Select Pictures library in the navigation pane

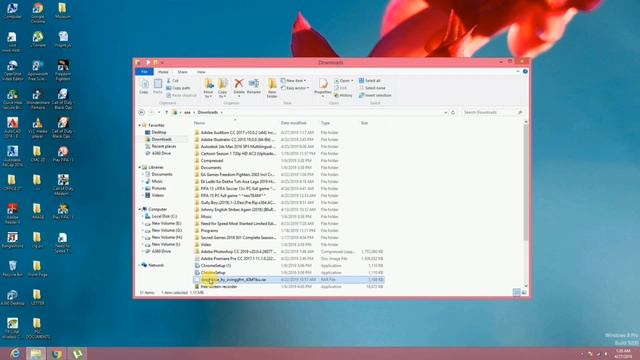click(x=159, y=188)
